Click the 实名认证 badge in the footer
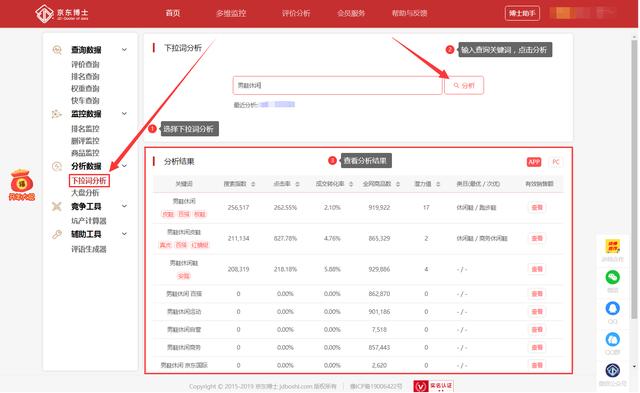The width and height of the screenshot is (640, 393). coord(433,386)
